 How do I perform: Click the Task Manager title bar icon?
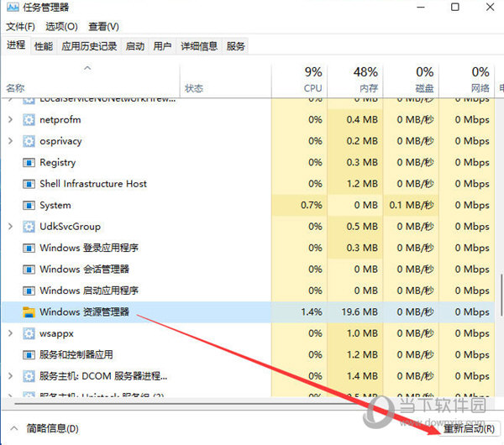(13, 7)
